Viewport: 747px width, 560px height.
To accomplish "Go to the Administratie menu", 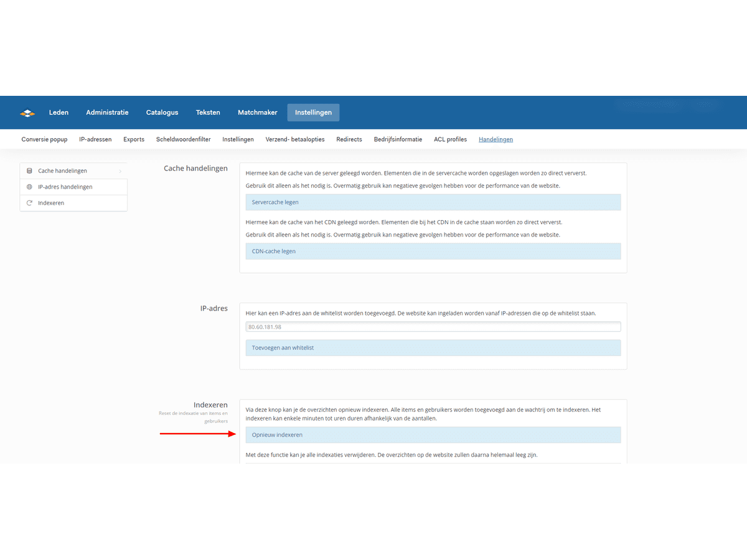I will [107, 113].
